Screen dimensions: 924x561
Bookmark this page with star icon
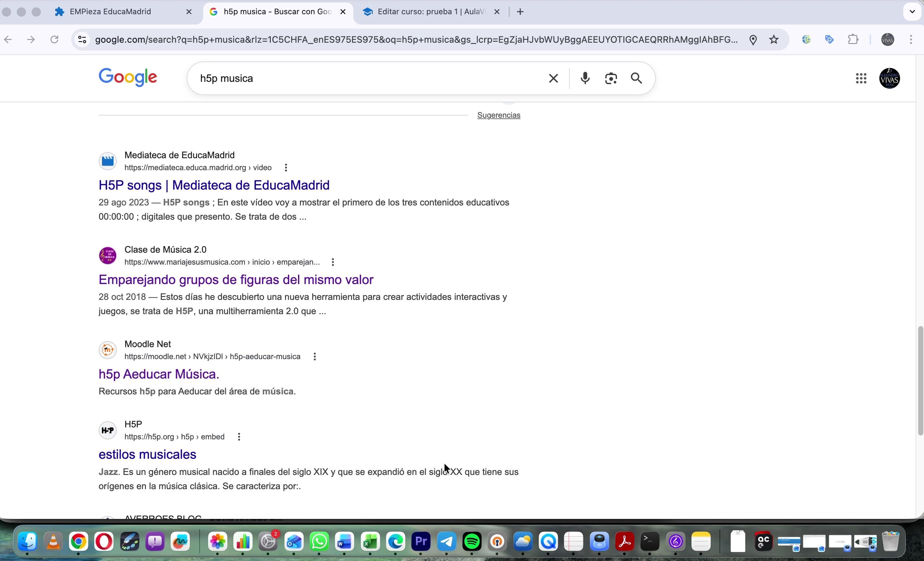click(774, 39)
